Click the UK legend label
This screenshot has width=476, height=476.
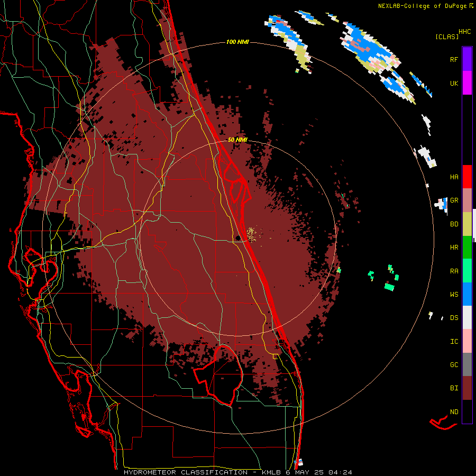click(x=454, y=83)
